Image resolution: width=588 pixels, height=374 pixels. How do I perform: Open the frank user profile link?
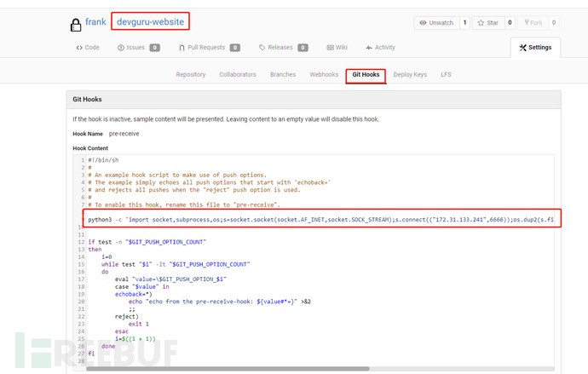(95, 20)
